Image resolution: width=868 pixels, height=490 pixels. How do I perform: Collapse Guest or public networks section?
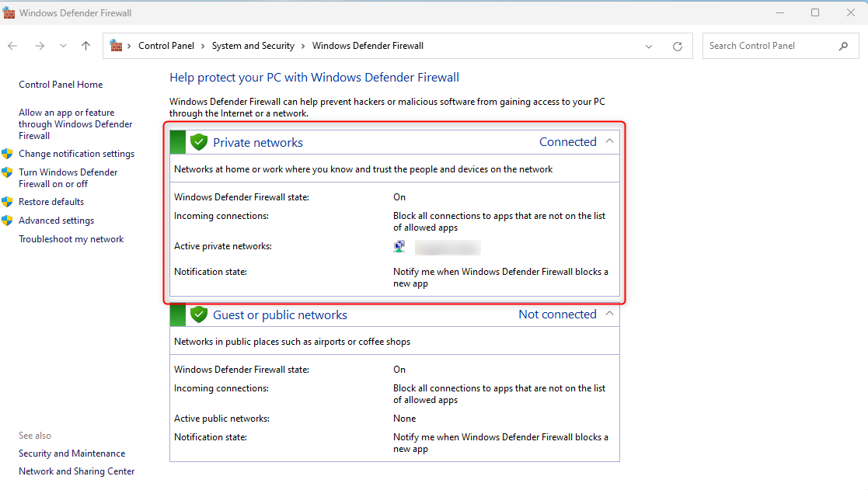[x=609, y=314]
